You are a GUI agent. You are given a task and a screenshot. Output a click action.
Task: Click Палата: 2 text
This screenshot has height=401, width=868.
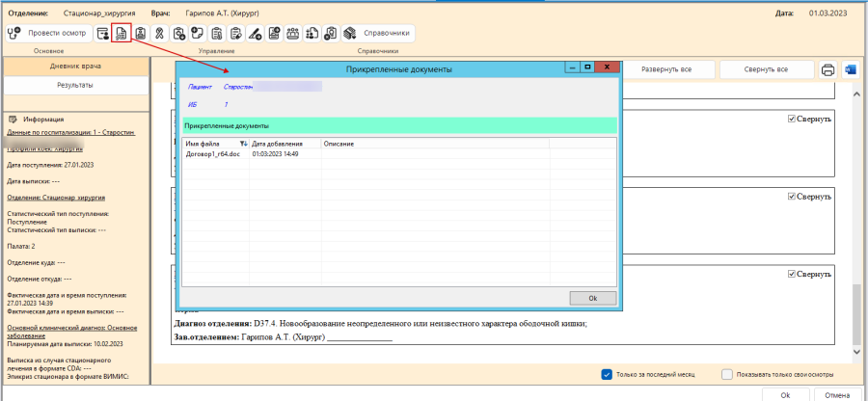coord(21,246)
